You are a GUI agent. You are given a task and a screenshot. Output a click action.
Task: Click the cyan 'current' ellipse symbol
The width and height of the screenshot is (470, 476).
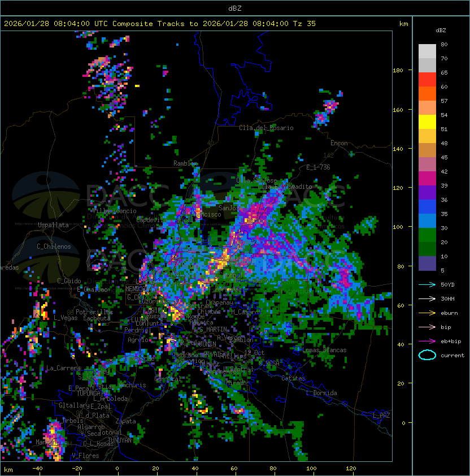tap(427, 355)
